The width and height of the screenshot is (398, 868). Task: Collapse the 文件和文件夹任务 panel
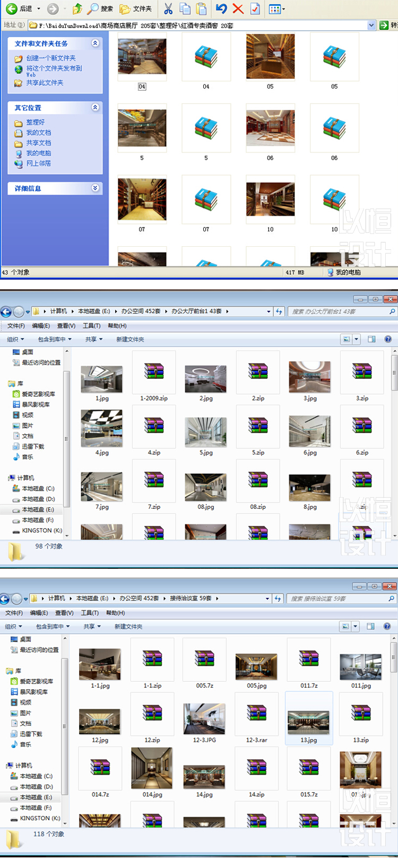point(96,44)
